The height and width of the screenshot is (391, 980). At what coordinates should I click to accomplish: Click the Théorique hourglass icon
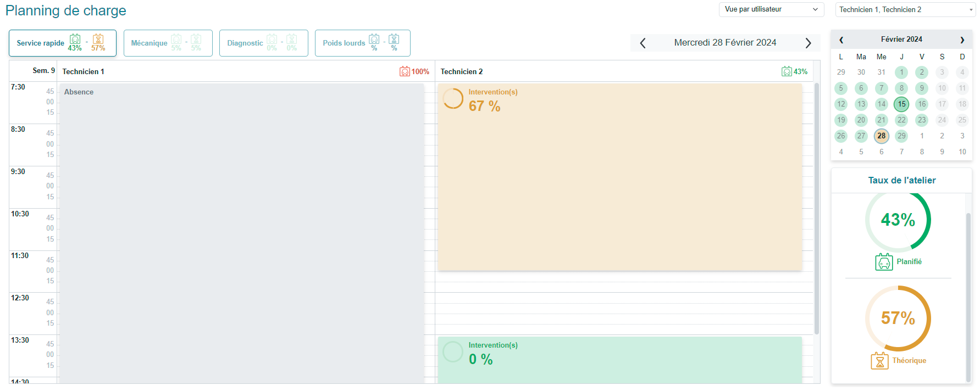[879, 361]
